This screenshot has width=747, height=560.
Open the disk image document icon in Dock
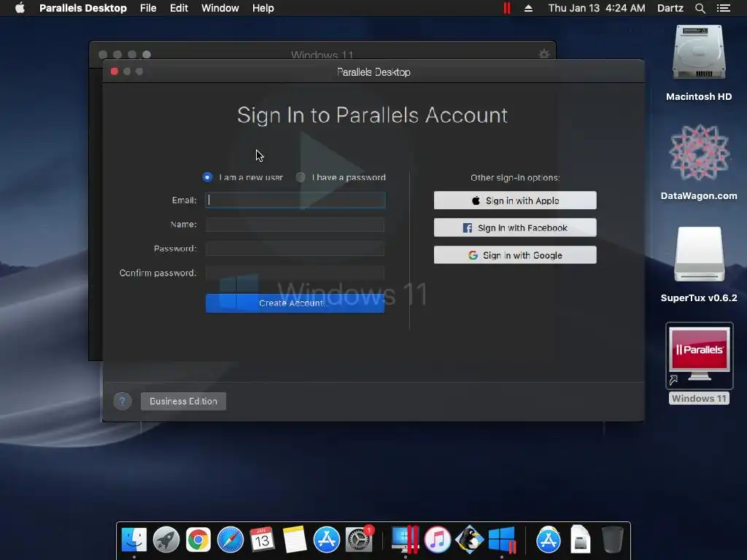point(580,540)
